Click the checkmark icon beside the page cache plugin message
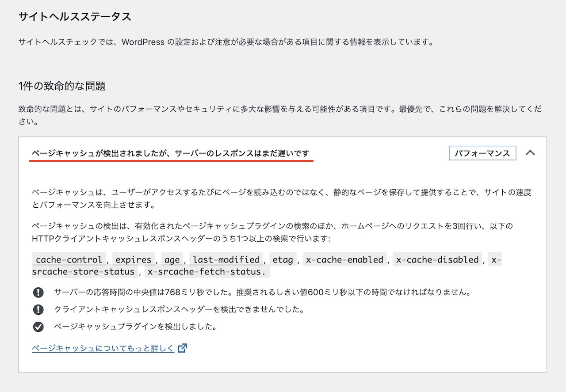 [x=38, y=327]
